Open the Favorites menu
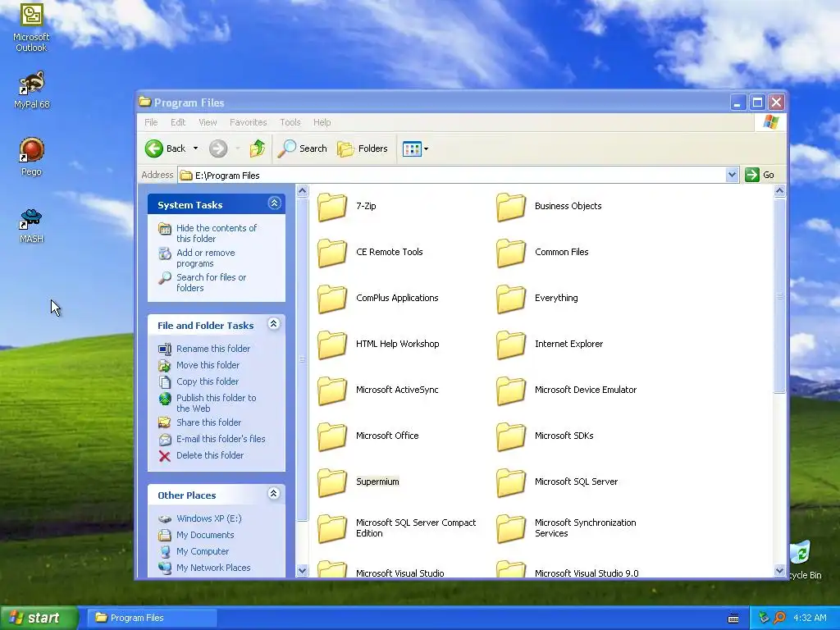The height and width of the screenshot is (630, 840). [248, 122]
